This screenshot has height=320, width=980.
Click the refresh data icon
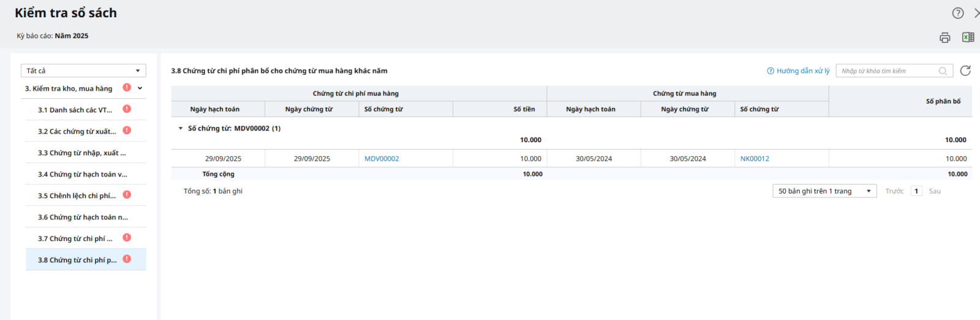(965, 70)
